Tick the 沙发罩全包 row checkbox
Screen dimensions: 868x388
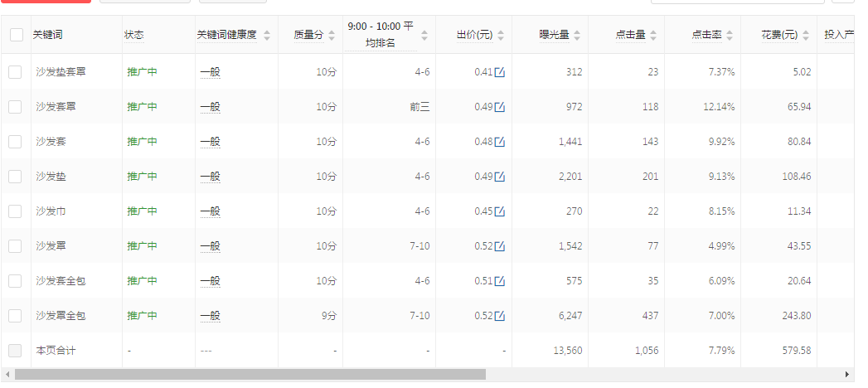coord(15,316)
